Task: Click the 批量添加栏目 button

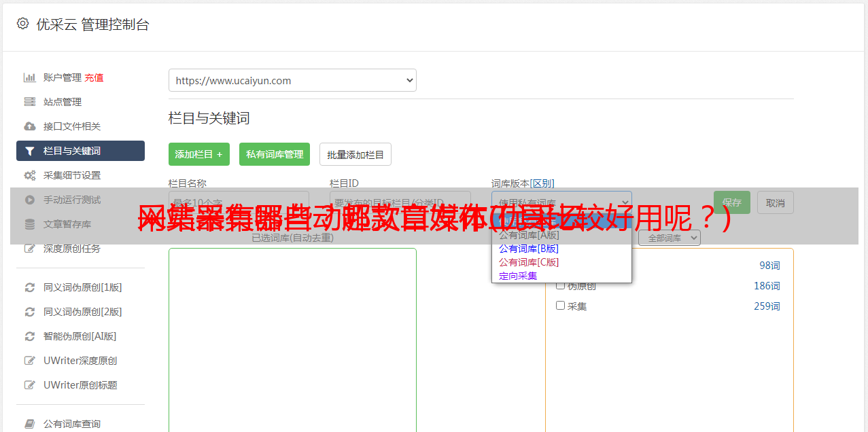Action: click(x=355, y=154)
